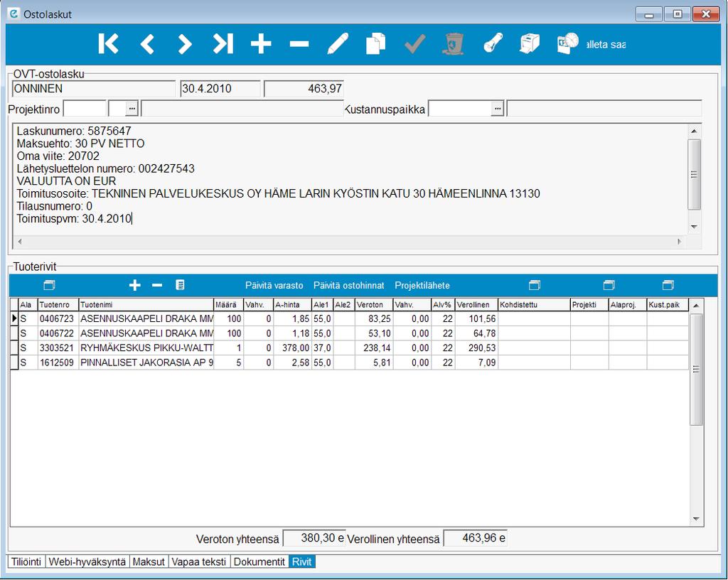Click the list document icon in the Tuoterivit toolbar
728x580 pixels.
[x=180, y=285]
